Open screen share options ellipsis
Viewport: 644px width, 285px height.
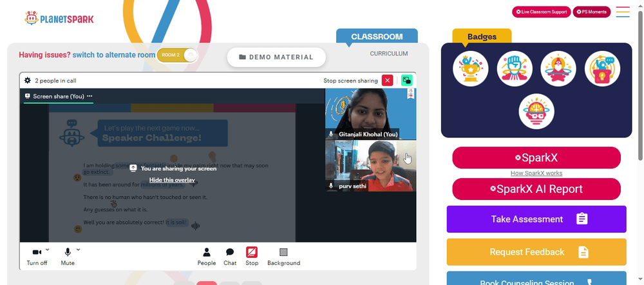point(90,96)
